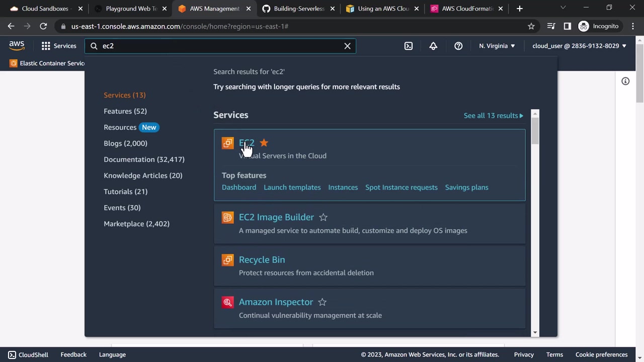Click the search field containing ec2
Screen dimensions: 644x362
coord(221,46)
